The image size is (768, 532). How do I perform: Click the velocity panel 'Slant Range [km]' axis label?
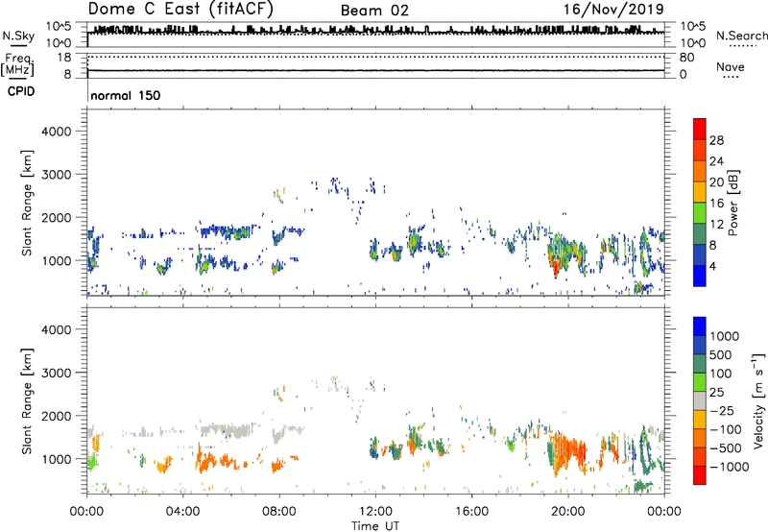coord(27,400)
